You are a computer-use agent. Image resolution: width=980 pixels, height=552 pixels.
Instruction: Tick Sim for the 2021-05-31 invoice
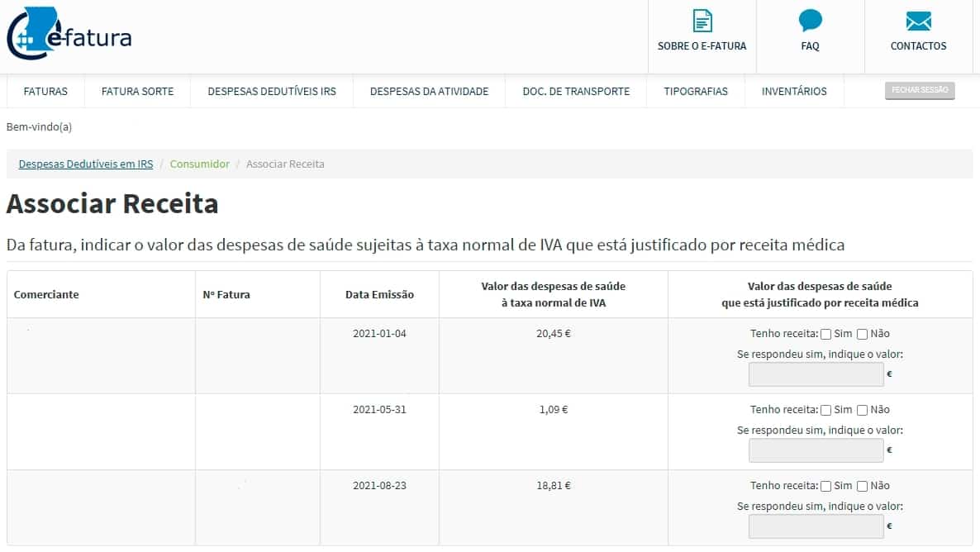click(825, 411)
